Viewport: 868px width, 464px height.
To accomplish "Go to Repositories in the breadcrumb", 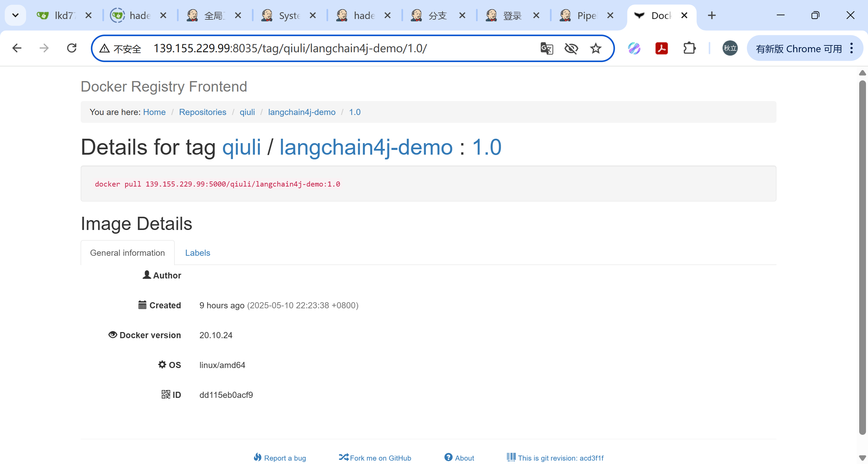I will [202, 112].
